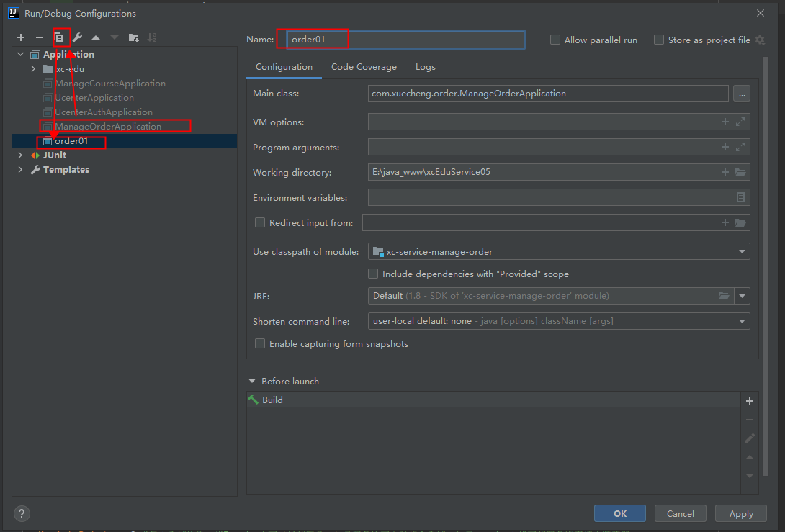Select ManageOrderApplication configuration
The width and height of the screenshot is (785, 532).
[108, 127]
